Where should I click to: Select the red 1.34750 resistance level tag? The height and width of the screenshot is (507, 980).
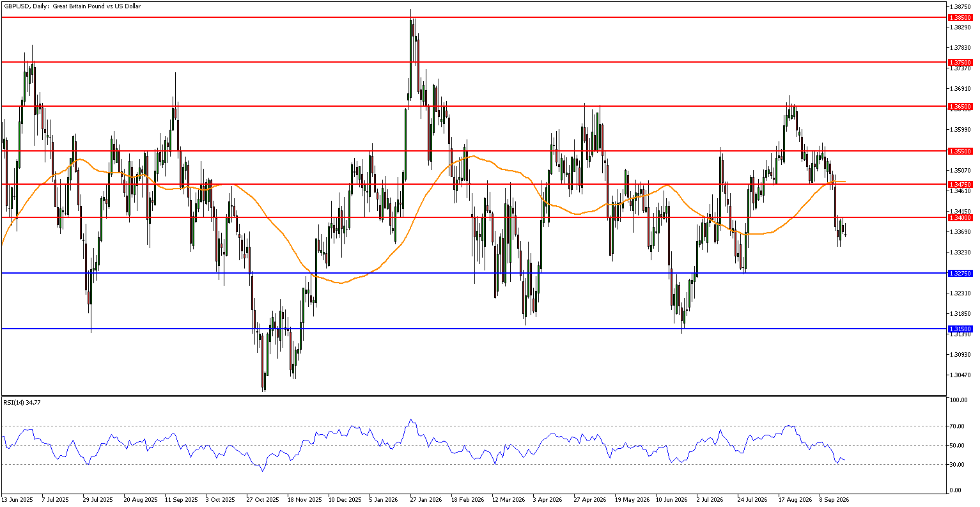pos(960,184)
